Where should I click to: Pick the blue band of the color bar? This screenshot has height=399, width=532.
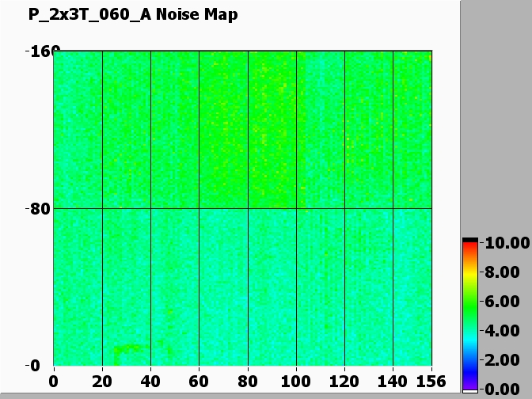click(470, 370)
